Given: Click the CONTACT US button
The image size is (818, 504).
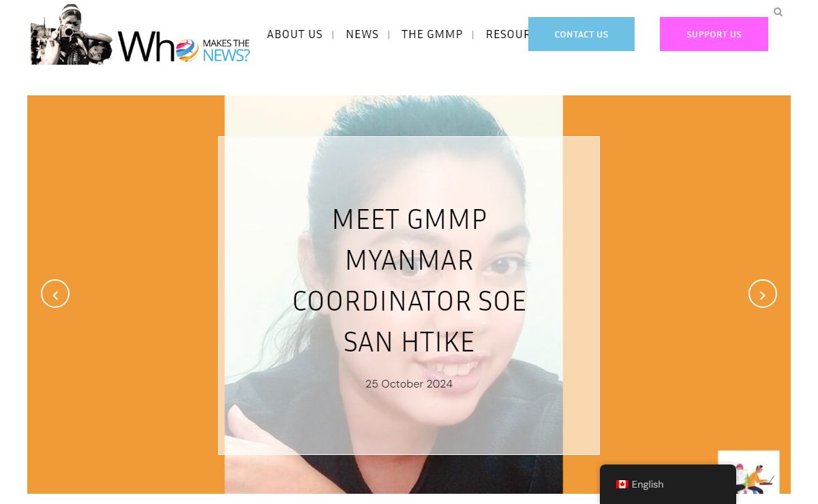Looking at the screenshot, I should 581,34.
